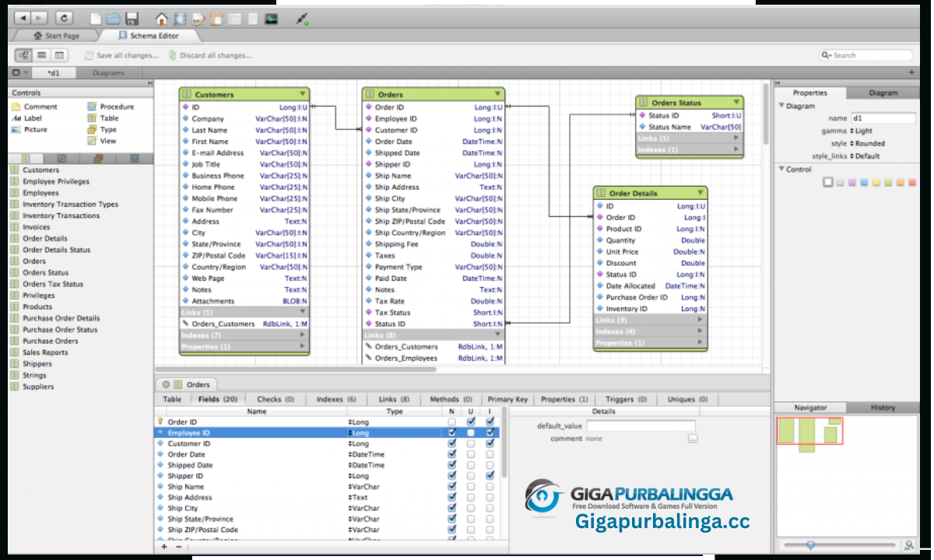Collapse the Control properties section
Image resolution: width=934 pixels, height=560 pixels.
(x=781, y=169)
